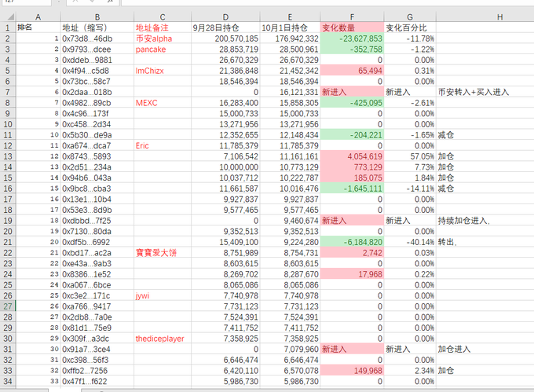Screen dimensions: 534x392
Task: Click the '地址（缩写）' header cell
Action: tap(97, 27)
